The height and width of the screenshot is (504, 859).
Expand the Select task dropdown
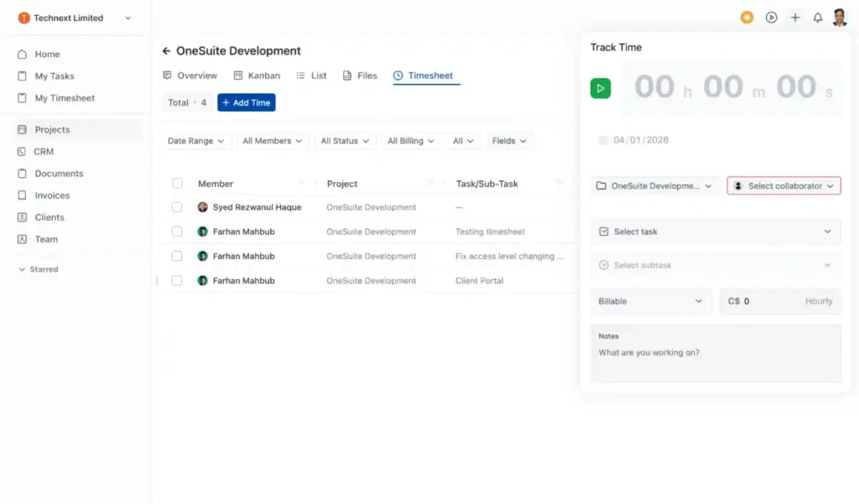click(715, 231)
